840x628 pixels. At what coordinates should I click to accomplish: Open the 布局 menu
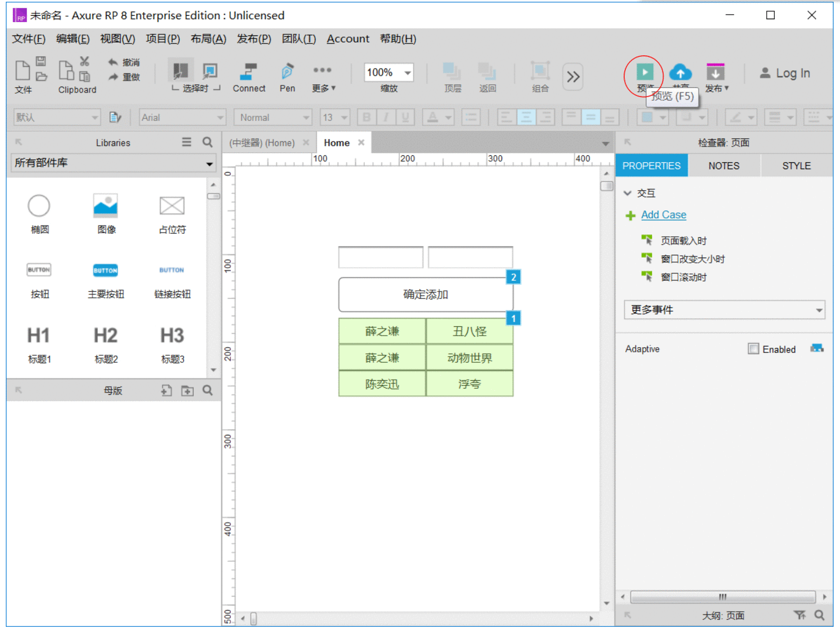[208, 39]
